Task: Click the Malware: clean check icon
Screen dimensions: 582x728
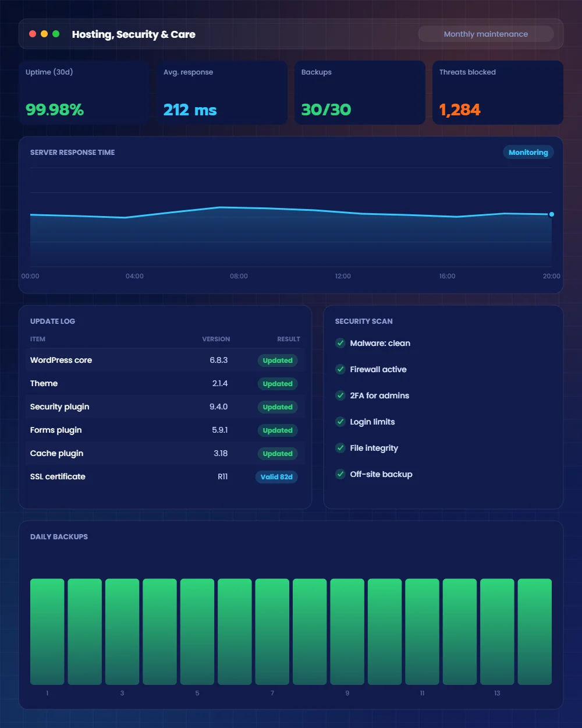Action: pyautogui.click(x=340, y=343)
